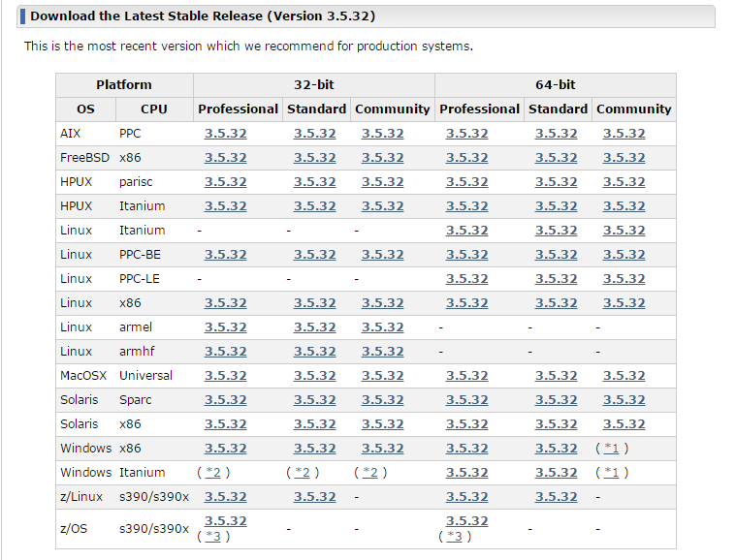Download AIX PPC 32-bit Professional 3.5.32
Viewport: 736px width, 560px height.
tap(225, 134)
